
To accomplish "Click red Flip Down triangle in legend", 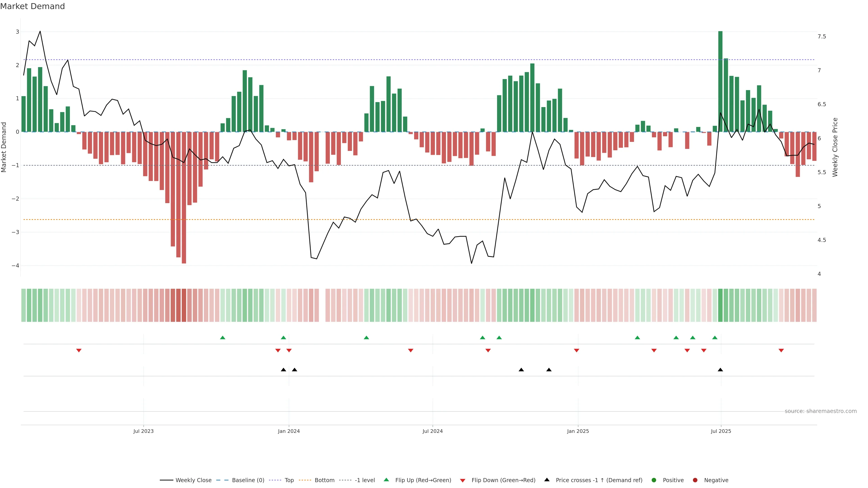I will [463, 481].
